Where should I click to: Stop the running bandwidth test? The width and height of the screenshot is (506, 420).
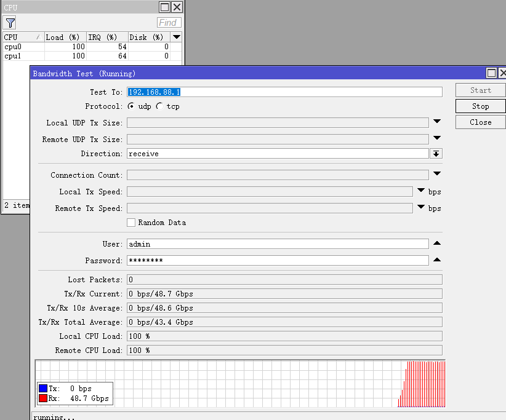[480, 106]
